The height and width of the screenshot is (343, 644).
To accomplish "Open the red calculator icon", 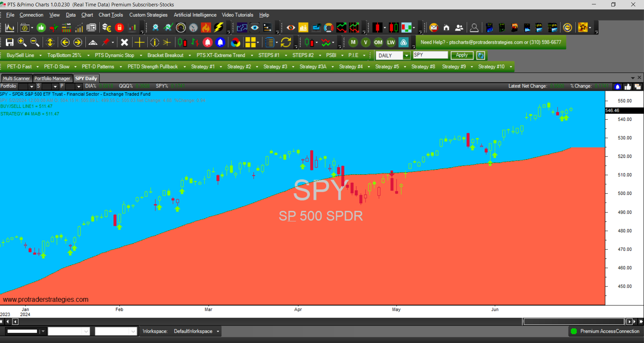I will tap(119, 28).
